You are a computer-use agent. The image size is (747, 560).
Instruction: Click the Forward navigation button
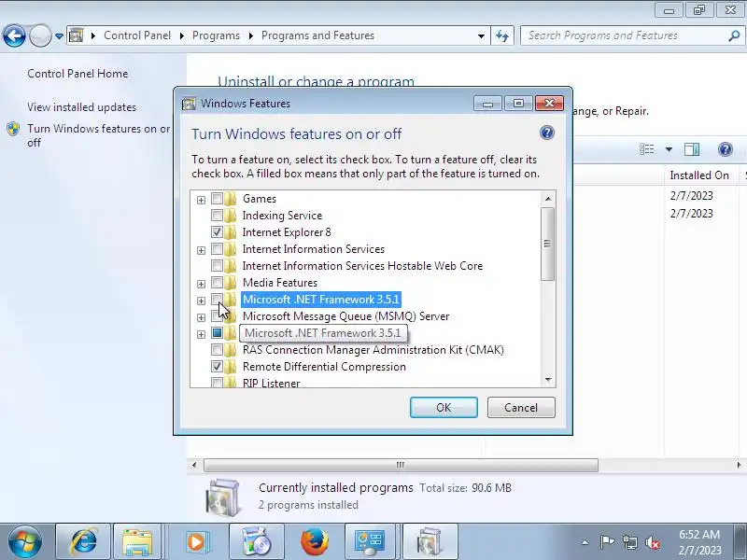point(40,35)
